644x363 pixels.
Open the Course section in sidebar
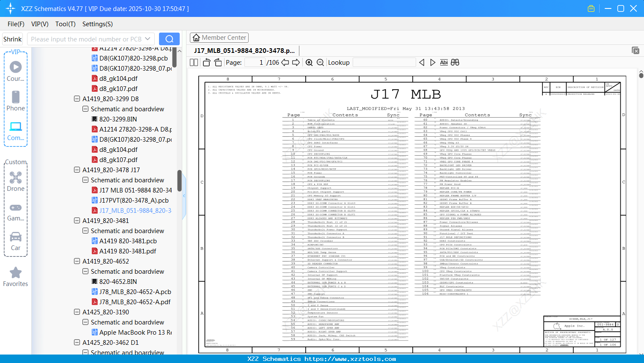coord(16,71)
